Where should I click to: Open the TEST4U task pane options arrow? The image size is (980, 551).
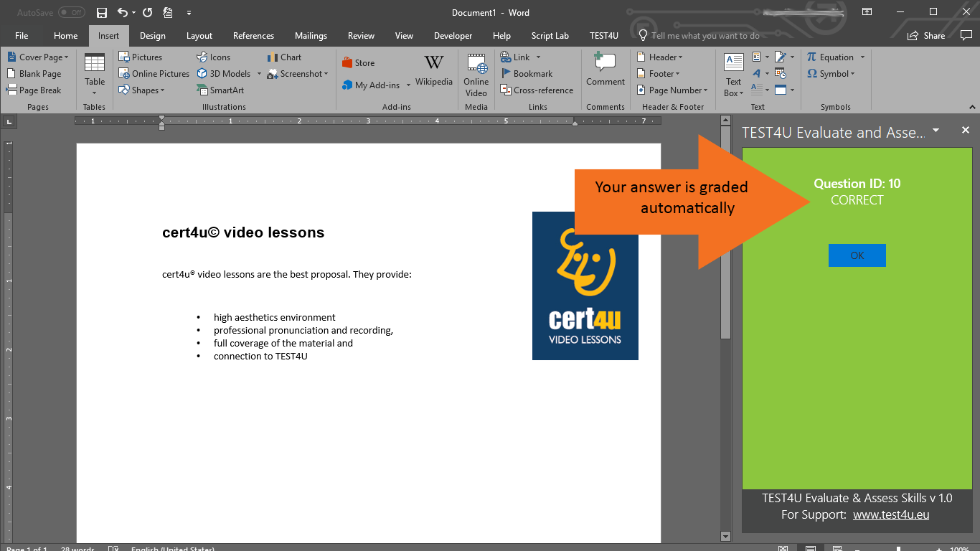936,131
